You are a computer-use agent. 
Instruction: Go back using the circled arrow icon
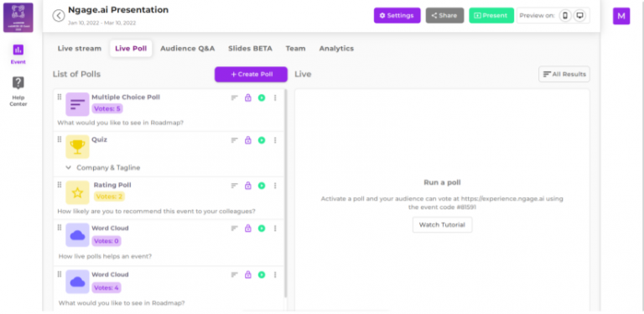pos(59,16)
